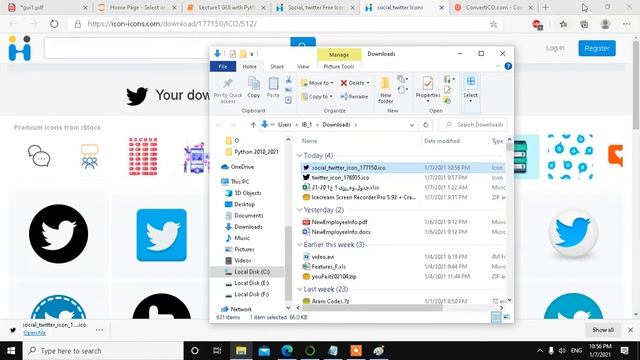This screenshot has width=640, height=360.
Task: Select social_twitter_icon_177150.ico file
Action: coord(402,168)
